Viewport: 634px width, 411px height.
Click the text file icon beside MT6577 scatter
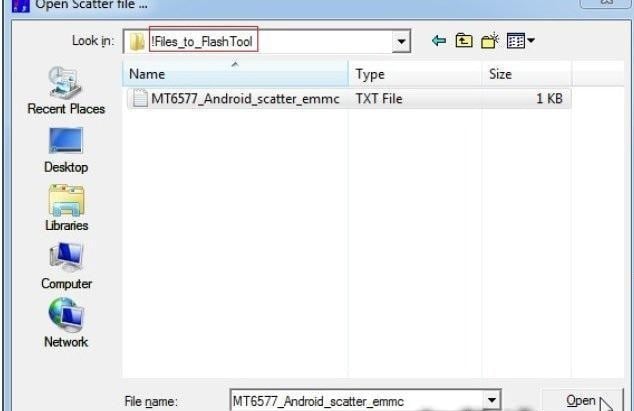pos(140,98)
